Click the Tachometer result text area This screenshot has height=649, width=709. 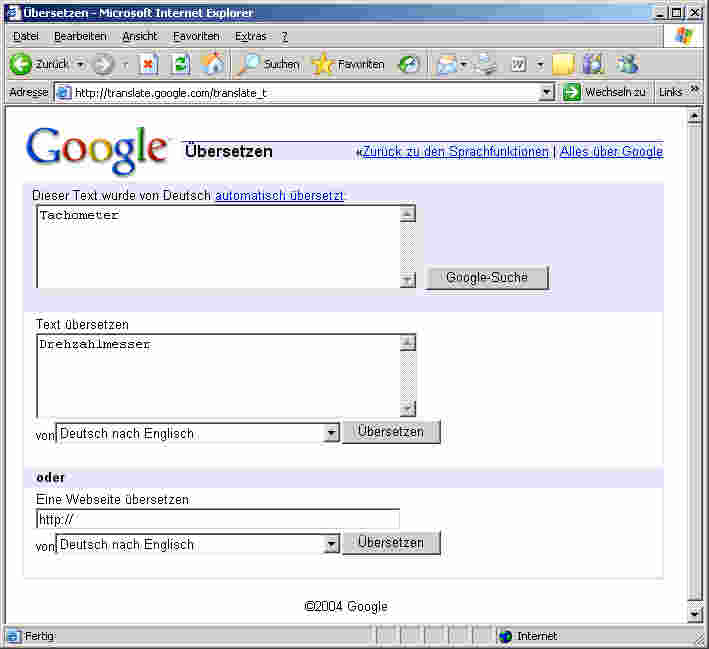point(219,246)
